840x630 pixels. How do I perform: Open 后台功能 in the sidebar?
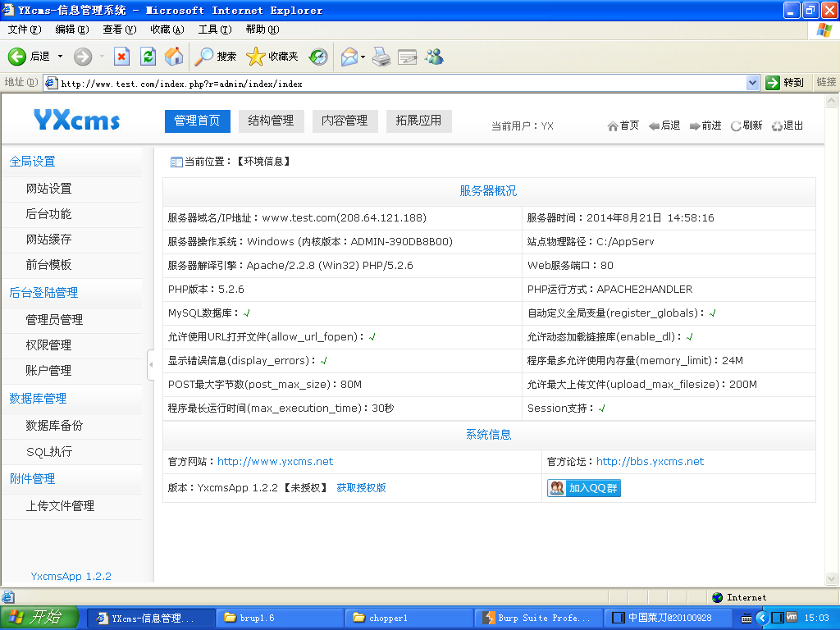point(48,214)
